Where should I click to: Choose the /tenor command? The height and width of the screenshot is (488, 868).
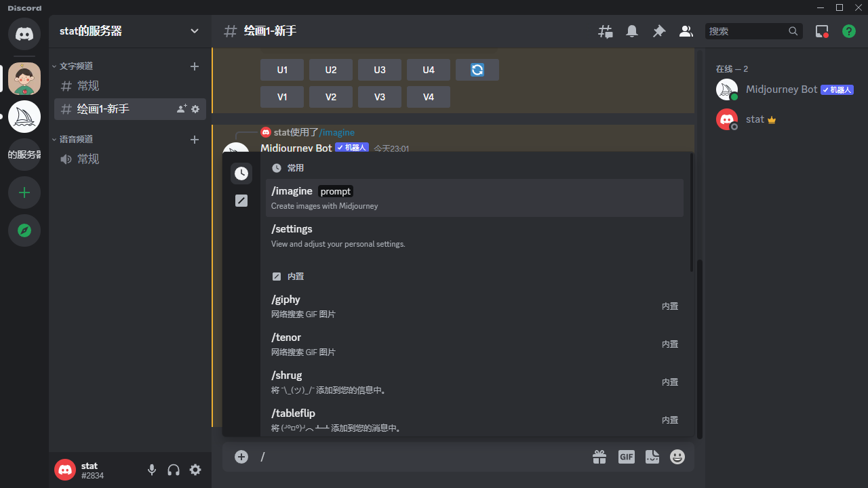pyautogui.click(x=475, y=344)
